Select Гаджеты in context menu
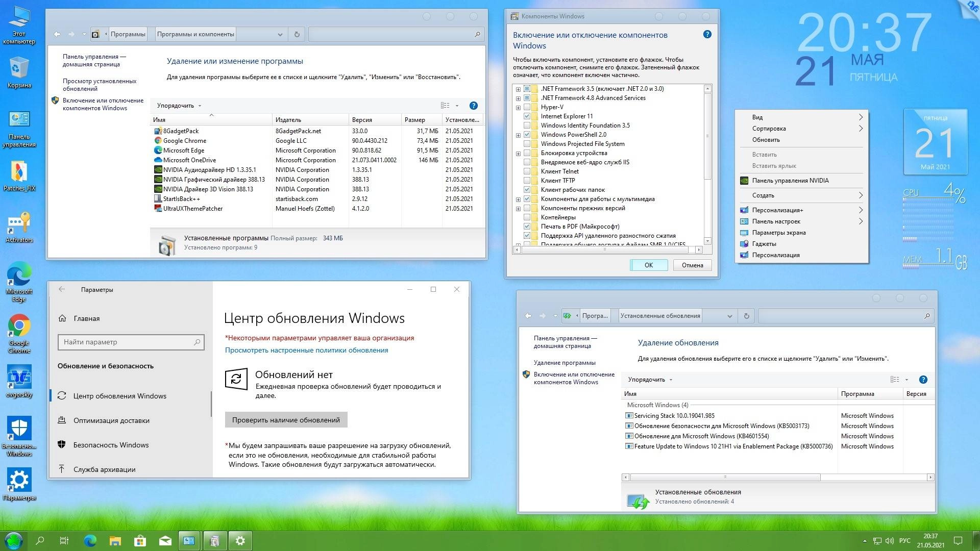The height and width of the screenshot is (551, 980). click(802, 244)
